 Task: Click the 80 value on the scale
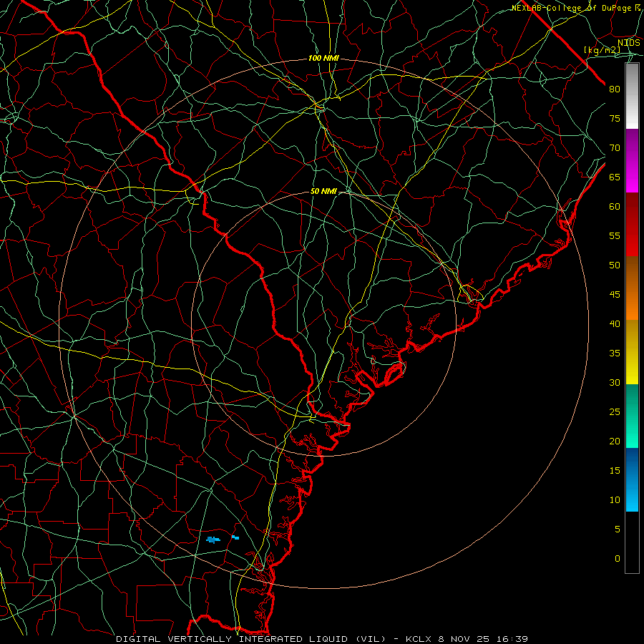[615, 89]
